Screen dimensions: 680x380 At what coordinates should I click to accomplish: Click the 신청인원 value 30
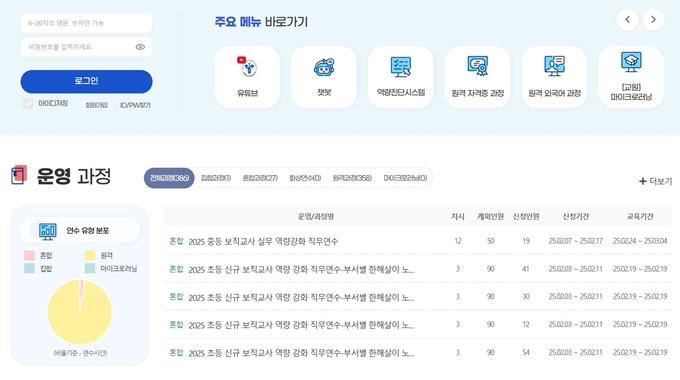pos(526,297)
